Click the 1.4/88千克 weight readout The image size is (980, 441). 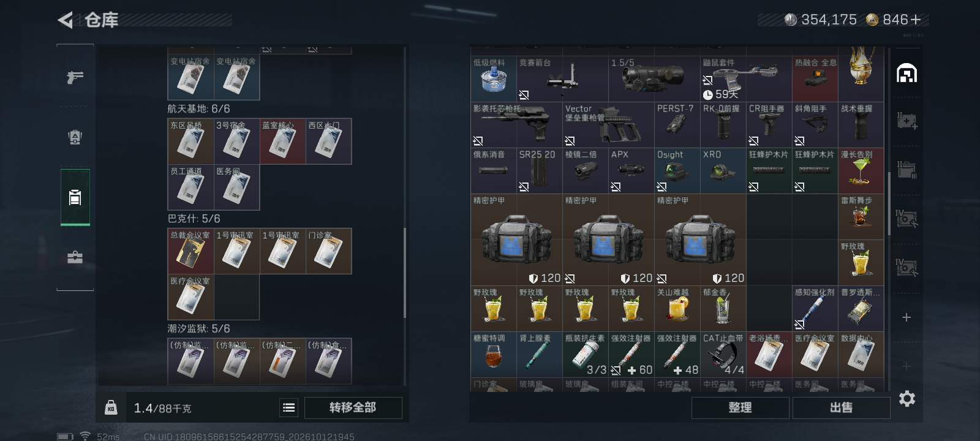coord(162,408)
